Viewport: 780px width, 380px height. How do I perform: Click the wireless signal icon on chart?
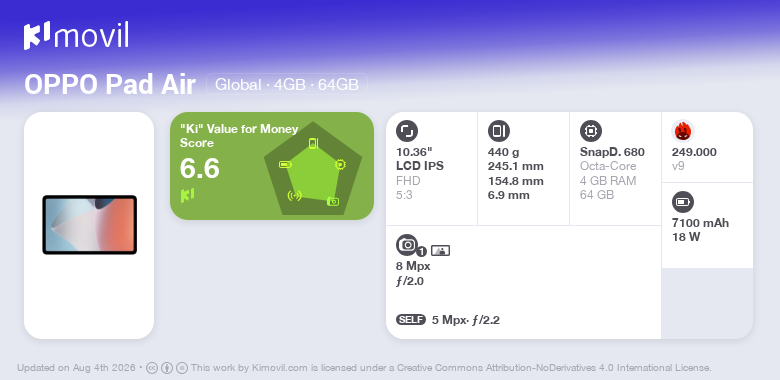click(x=294, y=195)
